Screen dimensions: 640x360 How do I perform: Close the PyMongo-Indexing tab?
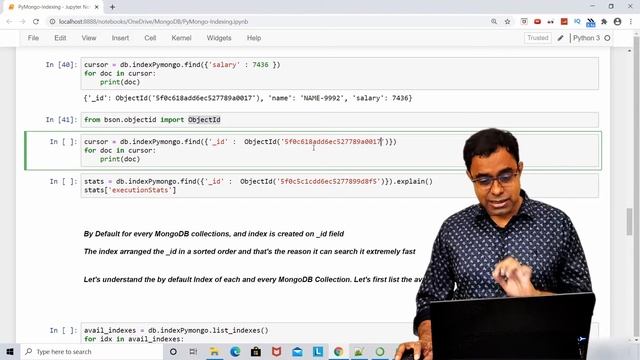97,7
